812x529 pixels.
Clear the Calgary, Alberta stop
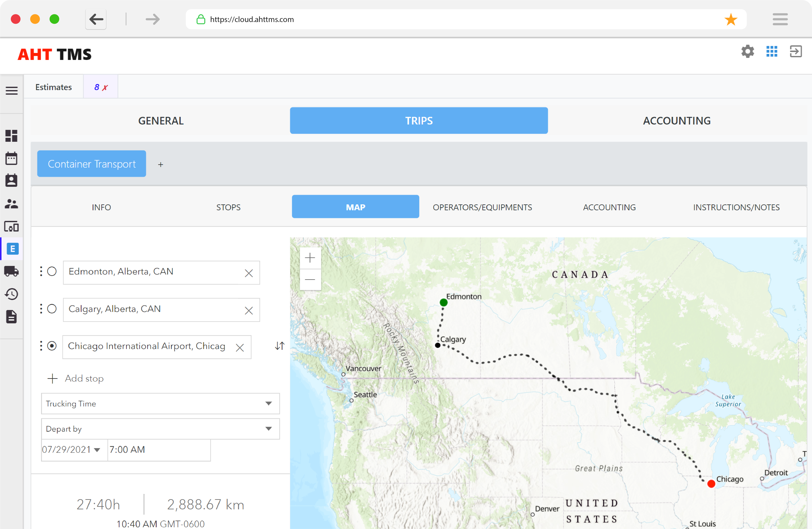249,310
